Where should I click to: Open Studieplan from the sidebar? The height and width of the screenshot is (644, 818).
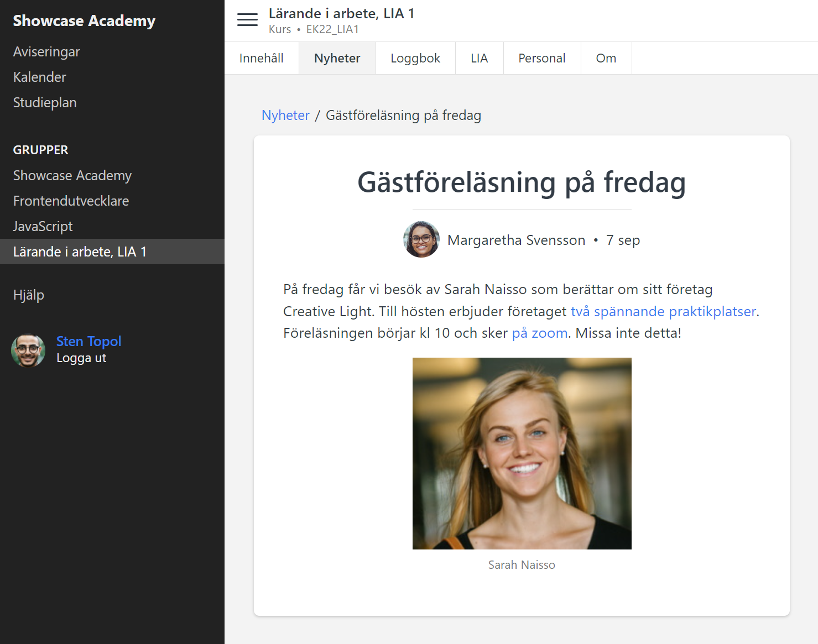coord(45,102)
